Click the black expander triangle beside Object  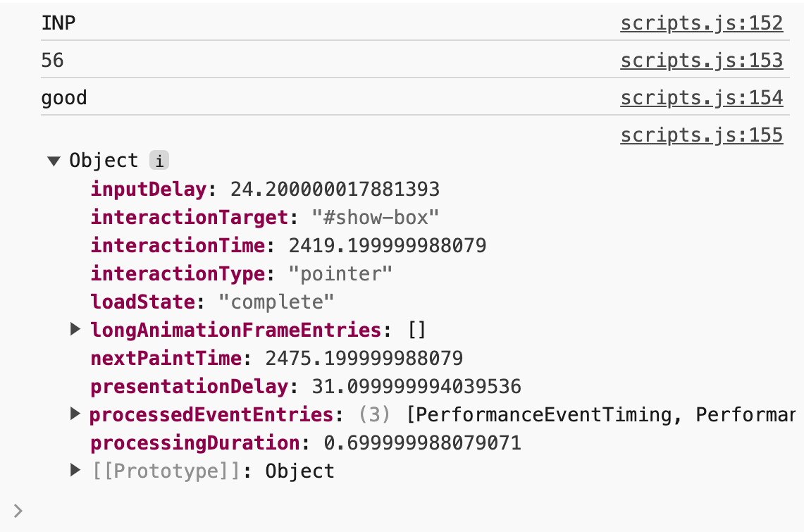[x=53, y=161]
